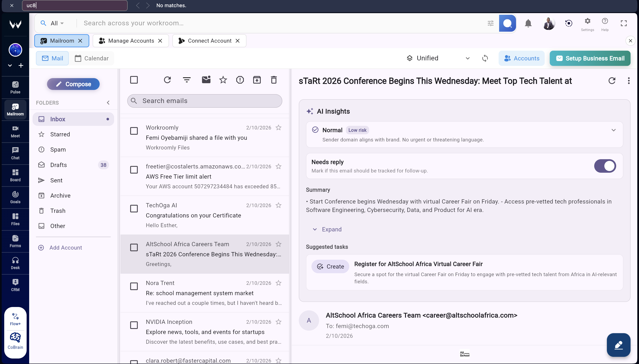Star the Nora Trent email
Viewport: 639px width, 364px height.
tap(278, 283)
